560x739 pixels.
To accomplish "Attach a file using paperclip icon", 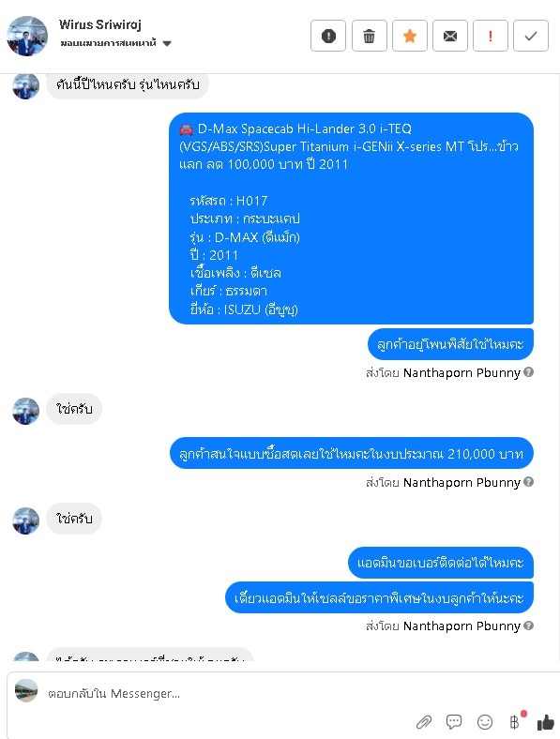I will [x=424, y=721].
